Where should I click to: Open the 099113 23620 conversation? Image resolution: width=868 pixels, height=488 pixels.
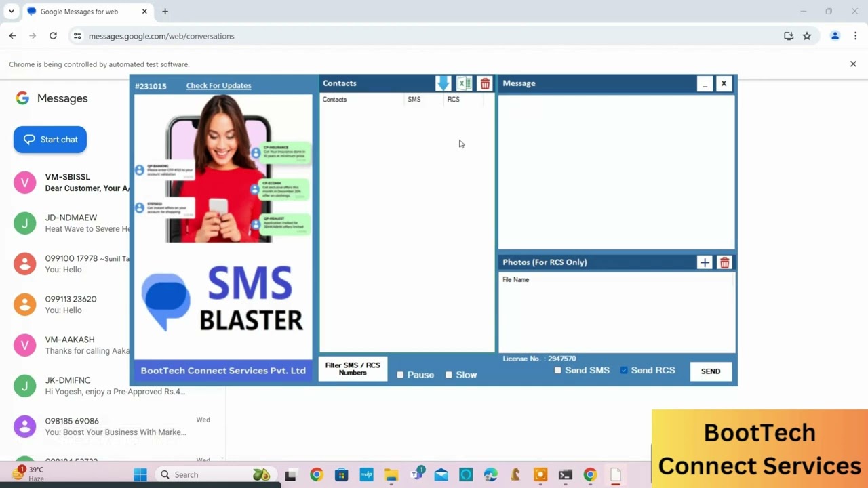click(71, 304)
